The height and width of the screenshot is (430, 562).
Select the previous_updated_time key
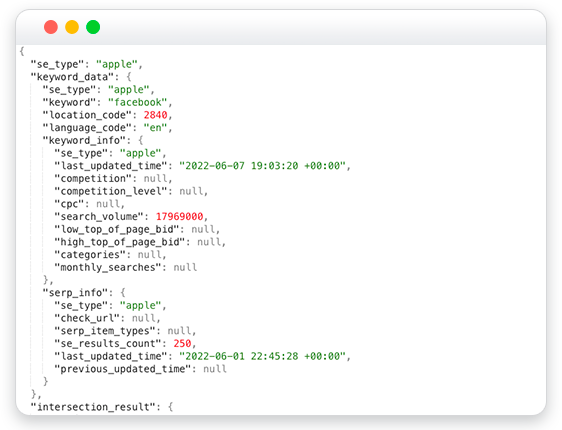pos(123,369)
